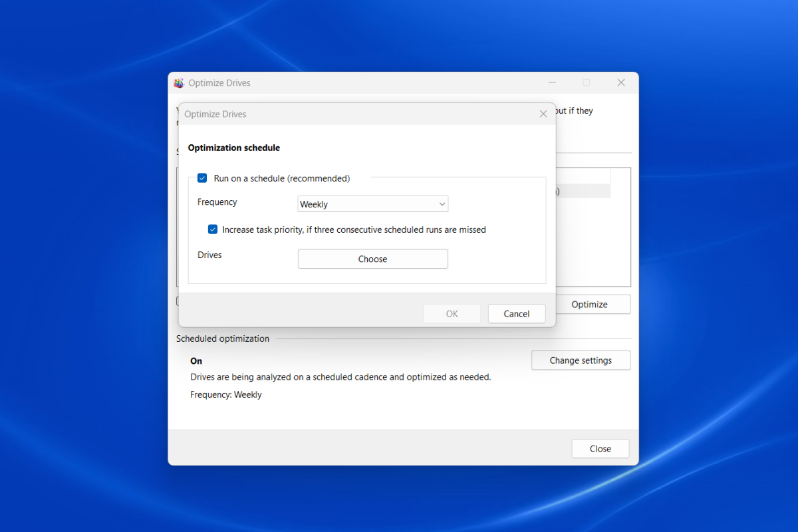The width and height of the screenshot is (798, 532).
Task: Close main Optimize Drives window via title bar X
Action: tap(621, 83)
